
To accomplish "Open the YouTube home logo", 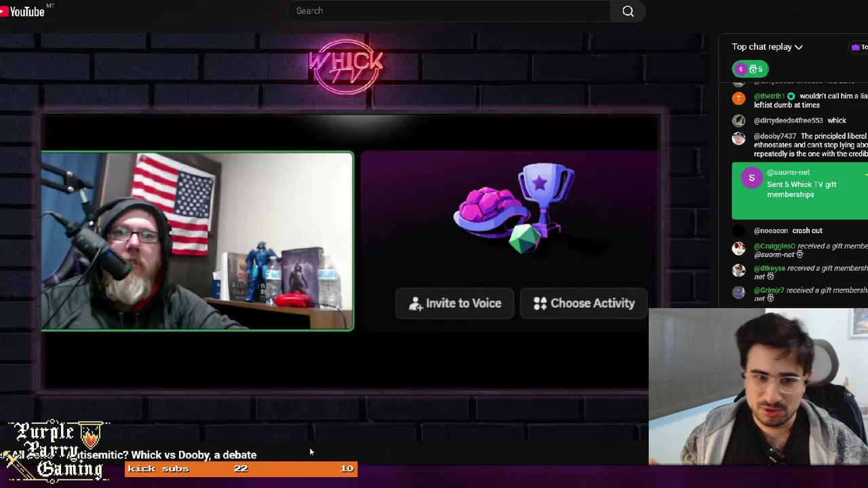I will [x=24, y=11].
